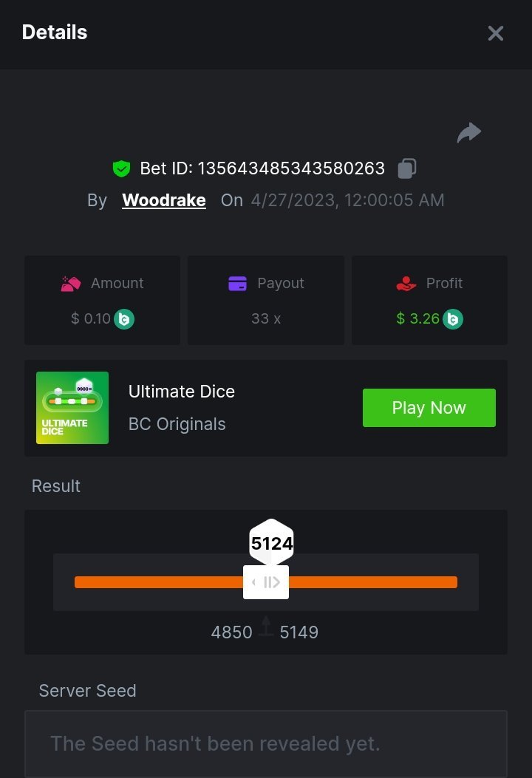Open the Ultimate Dice game thumbnail
The height and width of the screenshot is (778, 532).
(x=72, y=408)
